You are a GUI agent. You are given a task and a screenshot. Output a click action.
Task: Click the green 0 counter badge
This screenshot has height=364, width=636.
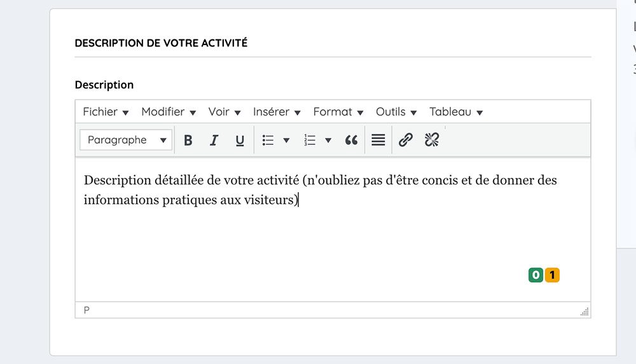(536, 275)
